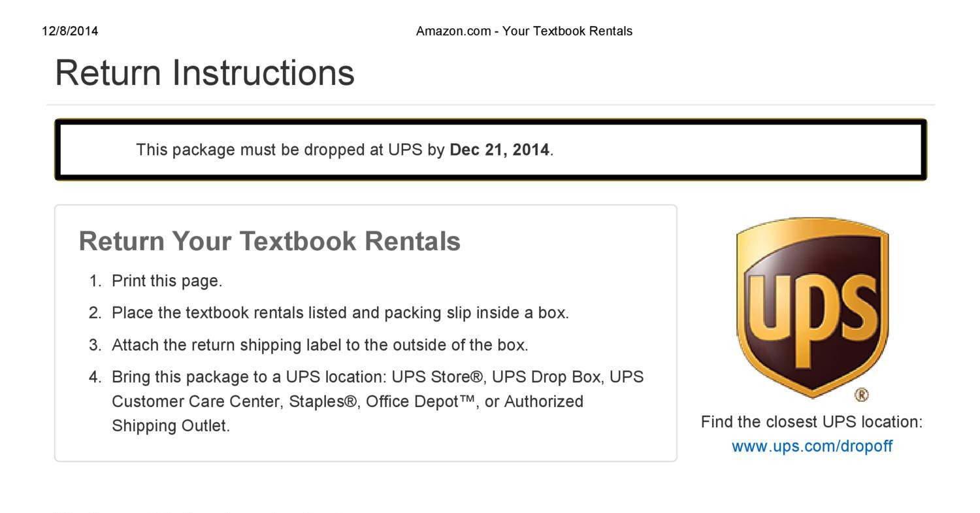The width and height of the screenshot is (980, 513).
Task: Click the "Place the textbook rentals" step text
Action: [340, 313]
